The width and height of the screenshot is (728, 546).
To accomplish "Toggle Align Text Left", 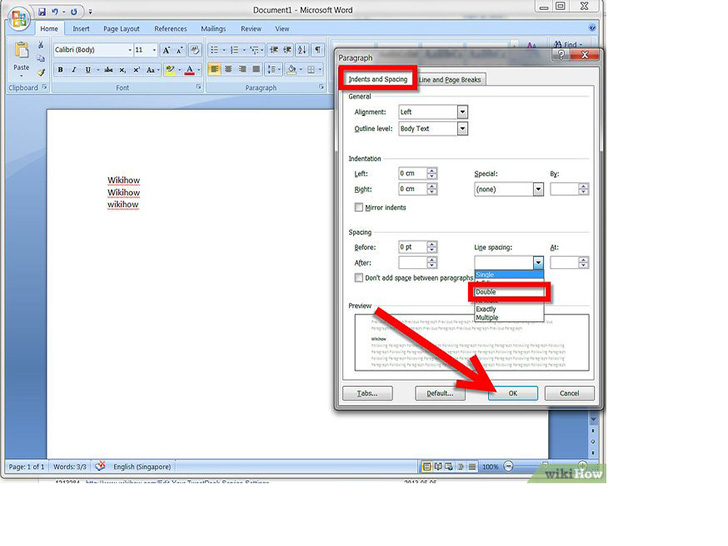I will point(214,70).
